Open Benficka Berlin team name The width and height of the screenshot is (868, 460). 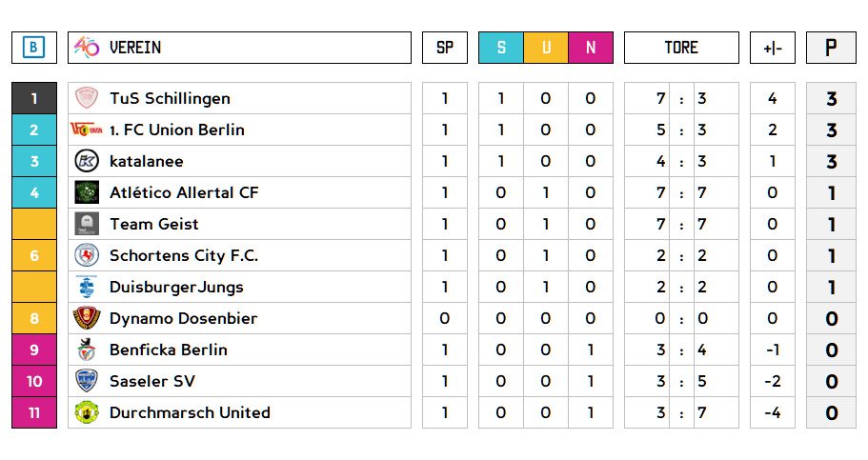pyautogui.click(x=168, y=350)
